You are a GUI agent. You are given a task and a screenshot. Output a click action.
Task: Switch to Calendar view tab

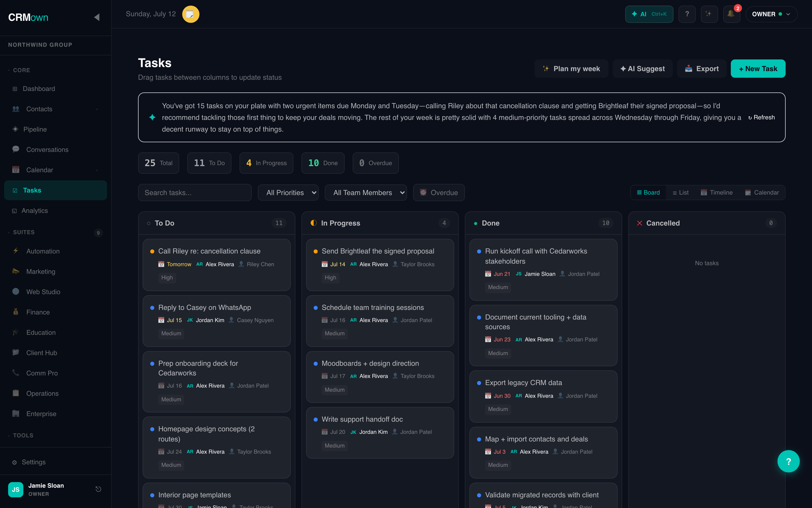tap(762, 193)
